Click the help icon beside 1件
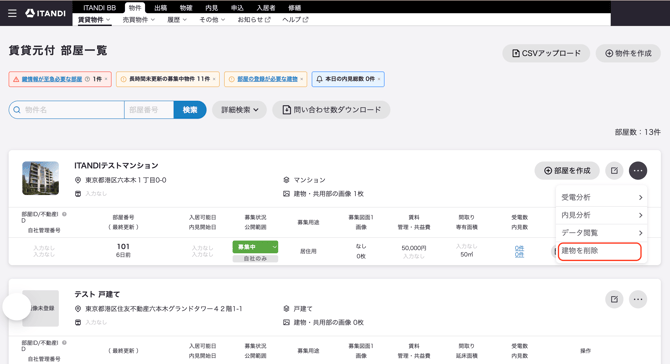This screenshot has width=670, height=364. [x=87, y=79]
